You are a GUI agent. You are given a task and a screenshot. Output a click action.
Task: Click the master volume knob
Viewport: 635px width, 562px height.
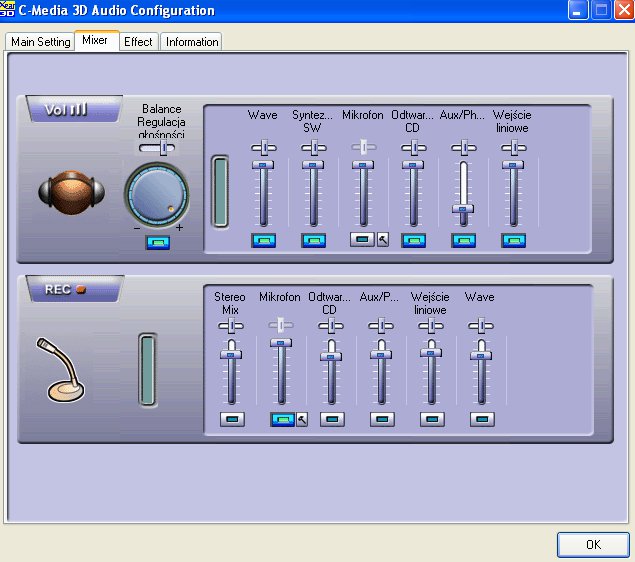tap(157, 195)
